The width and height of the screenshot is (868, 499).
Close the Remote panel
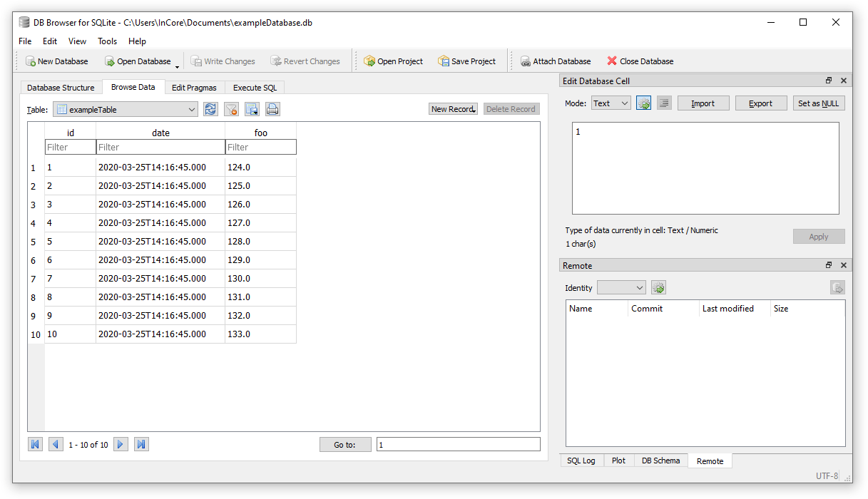(844, 265)
